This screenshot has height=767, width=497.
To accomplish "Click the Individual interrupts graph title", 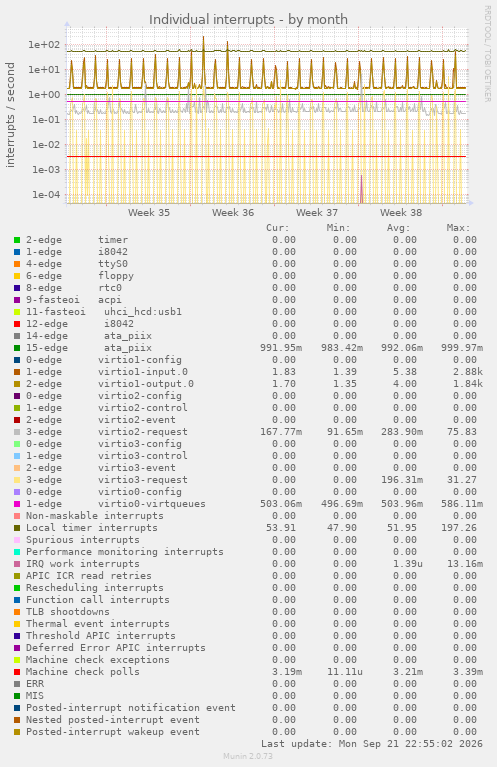I will [x=248, y=20].
